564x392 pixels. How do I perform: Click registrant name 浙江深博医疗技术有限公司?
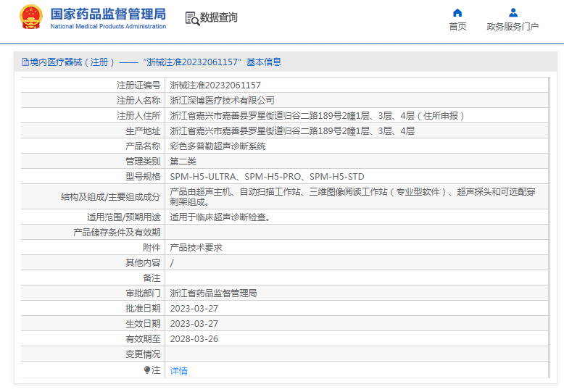point(222,101)
